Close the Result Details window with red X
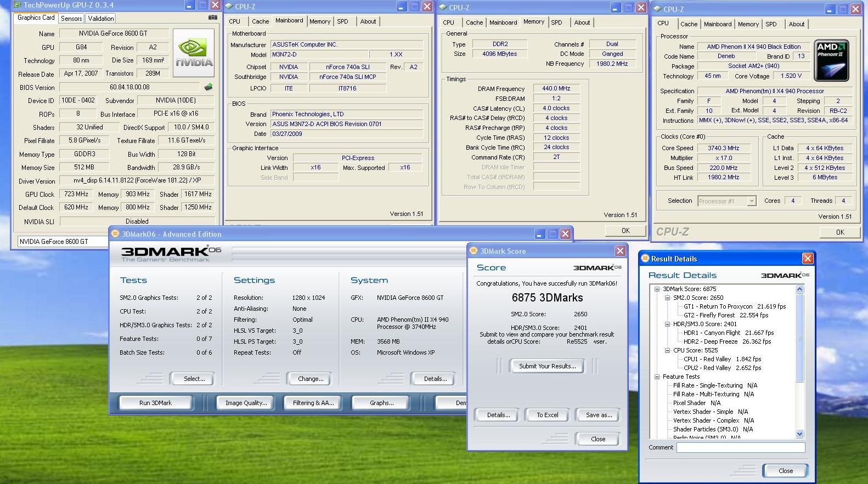The image size is (868, 484). (808, 259)
